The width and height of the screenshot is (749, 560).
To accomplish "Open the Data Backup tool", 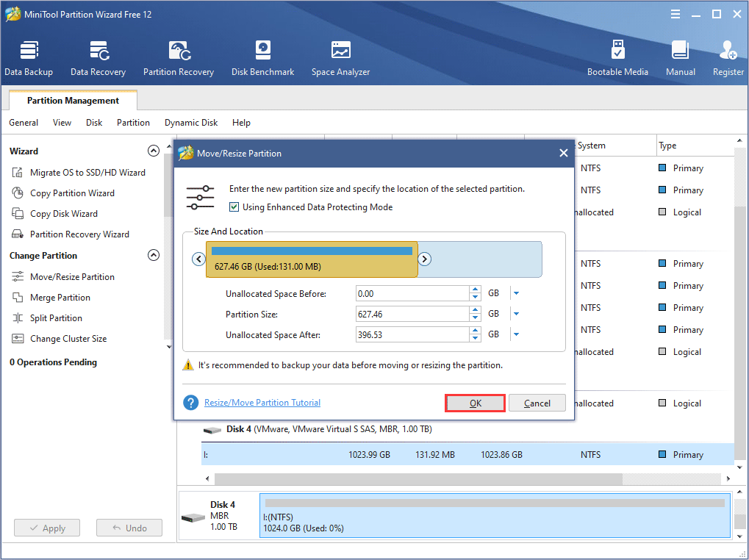I will 29,58.
